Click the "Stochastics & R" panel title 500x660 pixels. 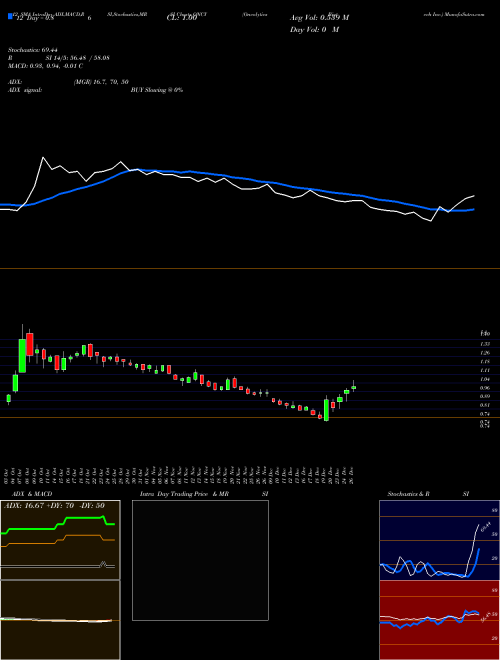click(x=409, y=494)
